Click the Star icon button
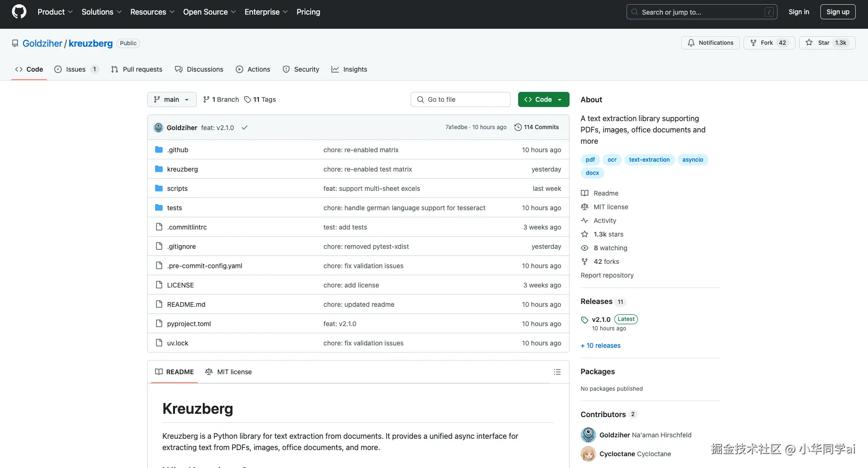The width and height of the screenshot is (868, 468). (827, 43)
